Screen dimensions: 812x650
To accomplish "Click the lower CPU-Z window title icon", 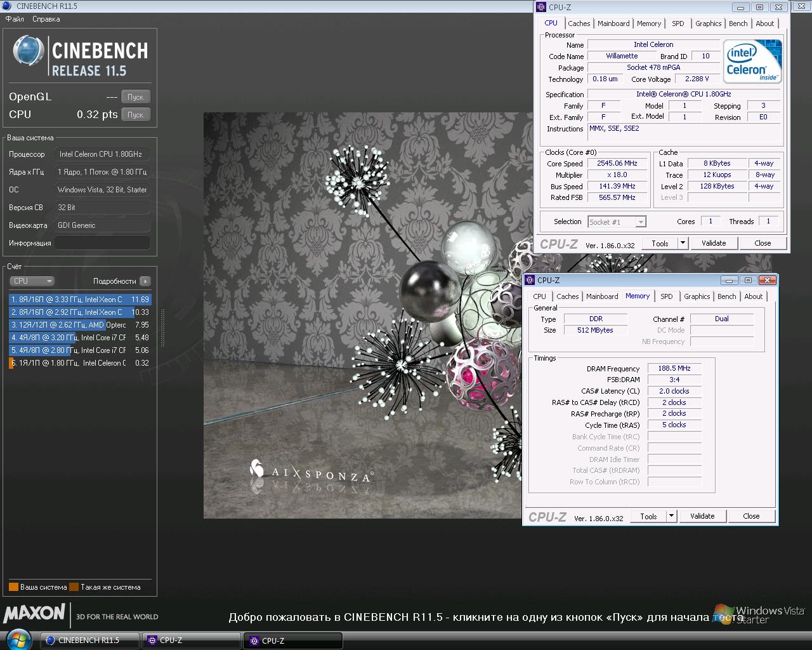I will click(530, 281).
